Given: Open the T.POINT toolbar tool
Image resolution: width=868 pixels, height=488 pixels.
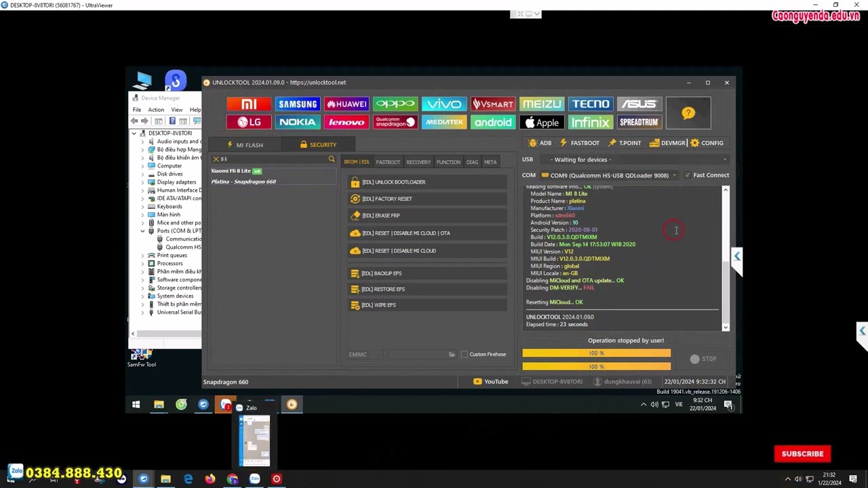Looking at the screenshot, I should 625,143.
